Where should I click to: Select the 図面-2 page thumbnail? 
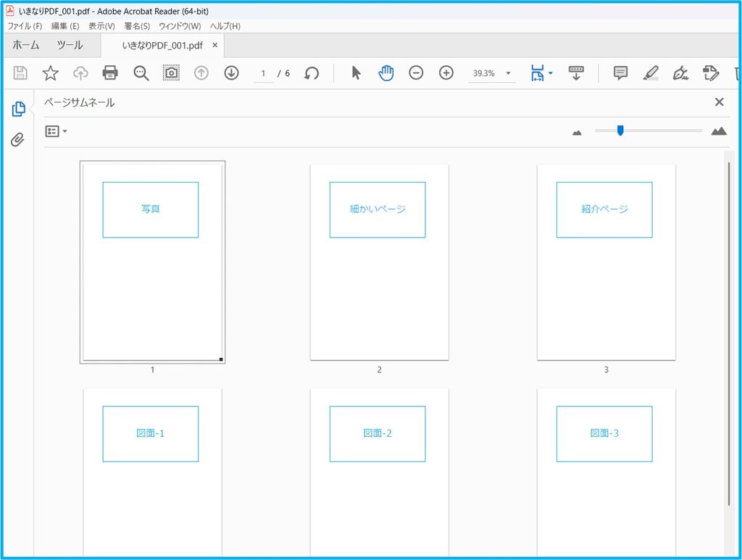[379, 473]
